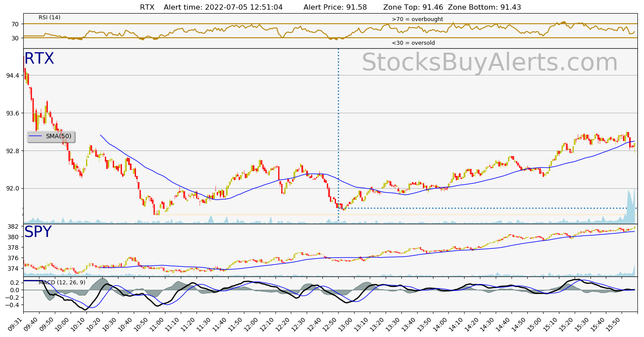Click the 92.0 price axis label
Screen dimensions: 644x337
click(12, 189)
